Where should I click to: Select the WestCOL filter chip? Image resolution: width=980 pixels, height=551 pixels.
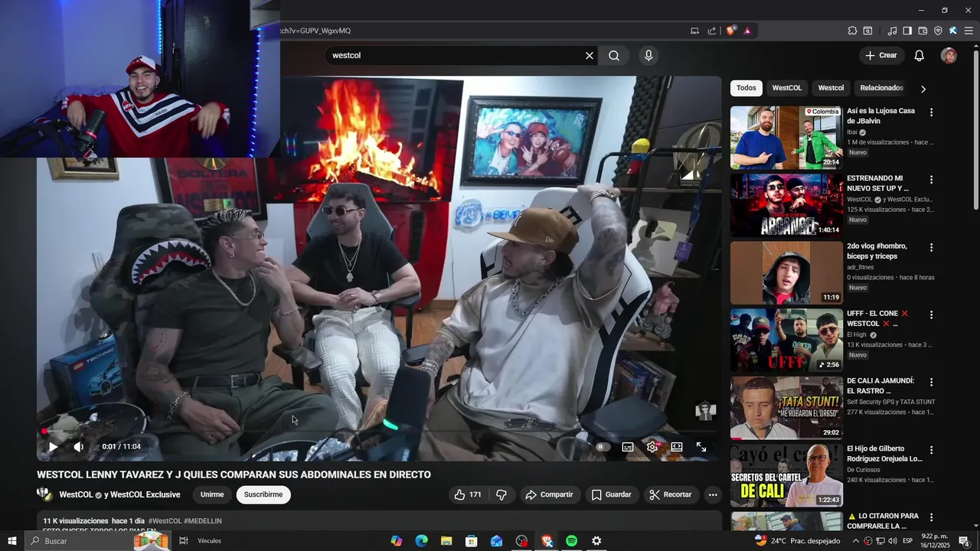point(786,88)
